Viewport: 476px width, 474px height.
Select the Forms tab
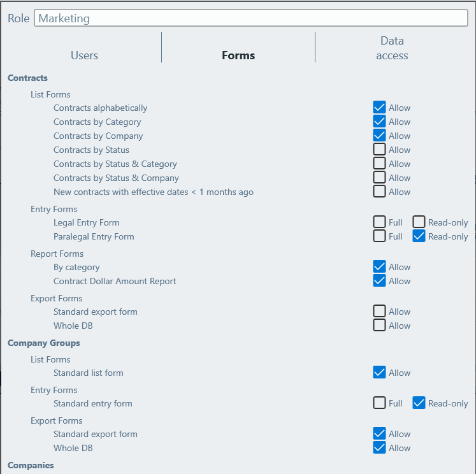pyautogui.click(x=238, y=55)
